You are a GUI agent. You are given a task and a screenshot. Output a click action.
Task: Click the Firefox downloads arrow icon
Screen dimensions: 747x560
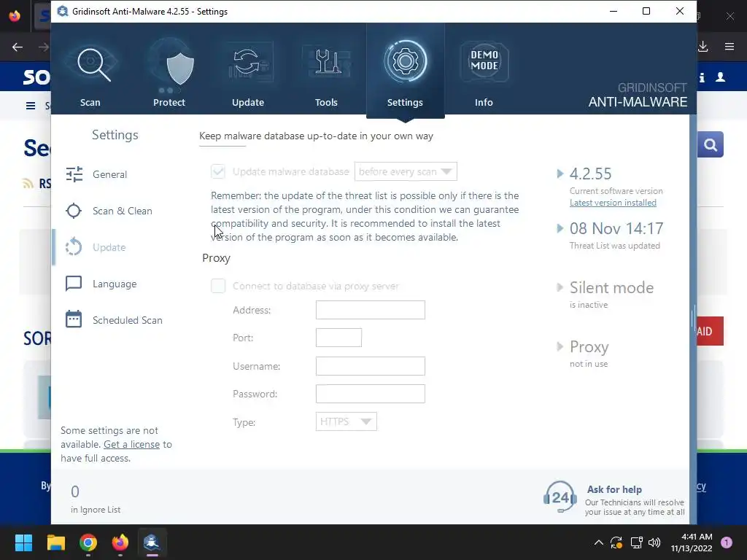pos(703,47)
